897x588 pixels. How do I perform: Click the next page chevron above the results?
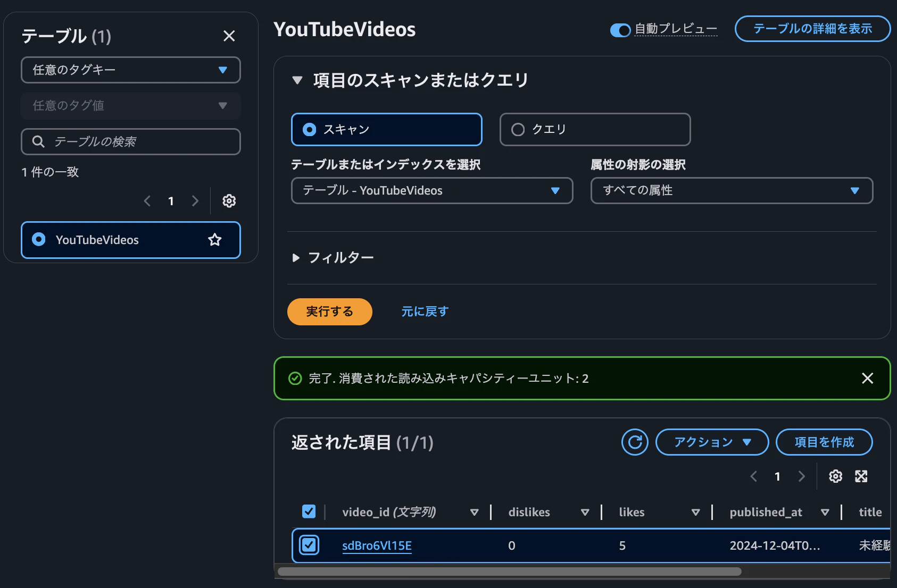tap(802, 476)
